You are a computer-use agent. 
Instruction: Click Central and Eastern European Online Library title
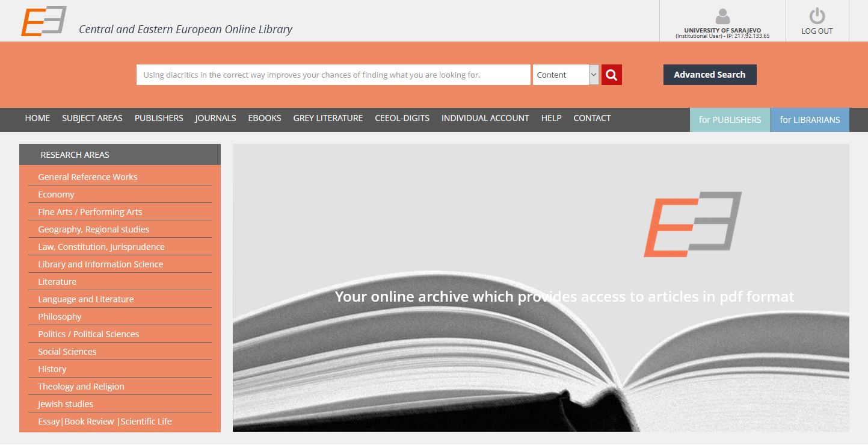pyautogui.click(x=185, y=29)
